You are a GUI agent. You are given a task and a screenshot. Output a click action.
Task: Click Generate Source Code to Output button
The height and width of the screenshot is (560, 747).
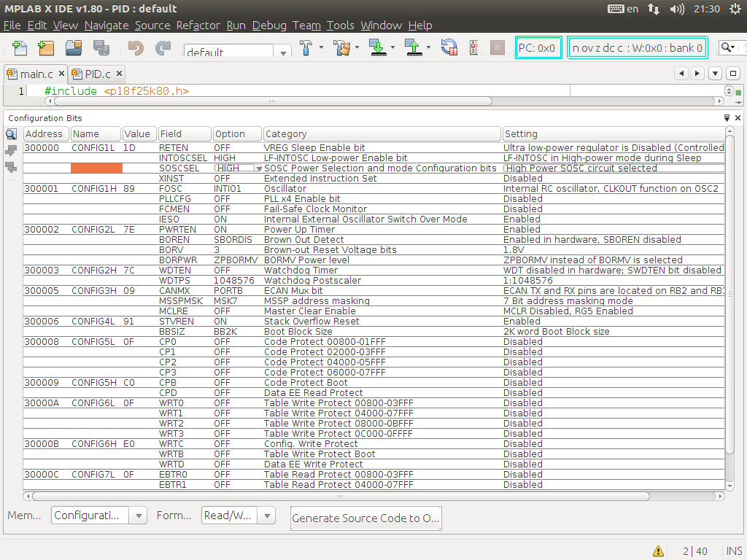(366, 518)
